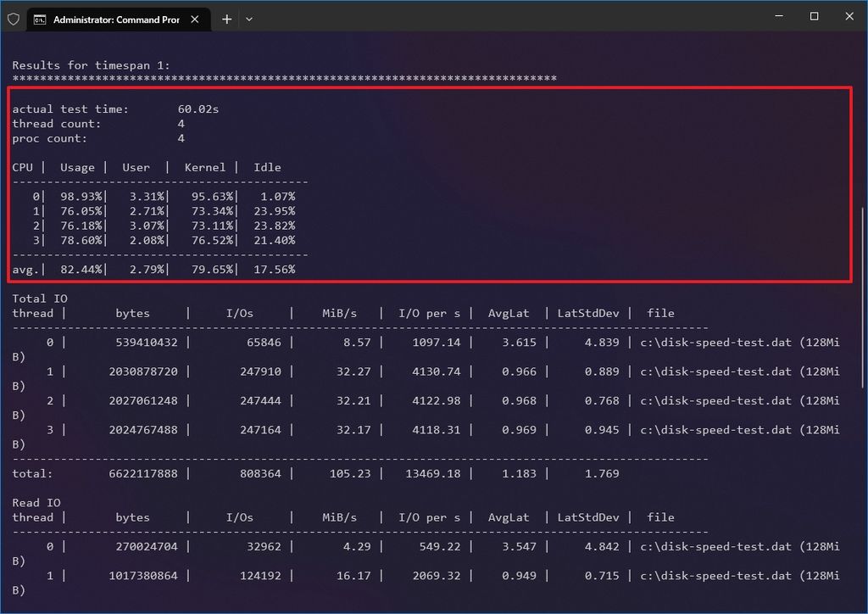Click the 76.05% usage value for CPU 1
The image size is (868, 614).
click(81, 211)
